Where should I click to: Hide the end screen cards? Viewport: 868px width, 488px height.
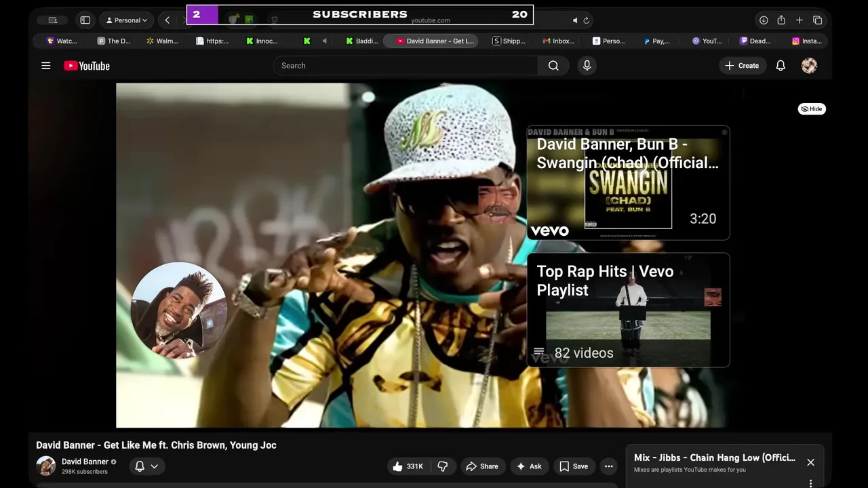coord(812,108)
